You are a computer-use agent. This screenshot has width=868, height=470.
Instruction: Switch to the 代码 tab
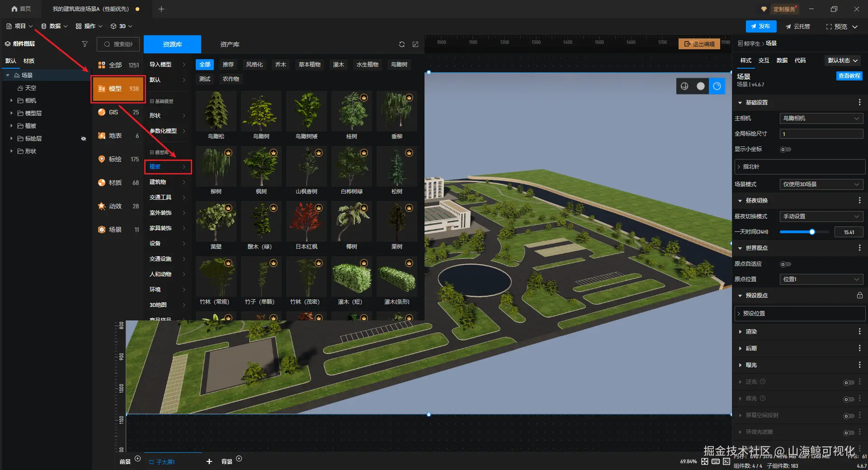[x=800, y=61]
